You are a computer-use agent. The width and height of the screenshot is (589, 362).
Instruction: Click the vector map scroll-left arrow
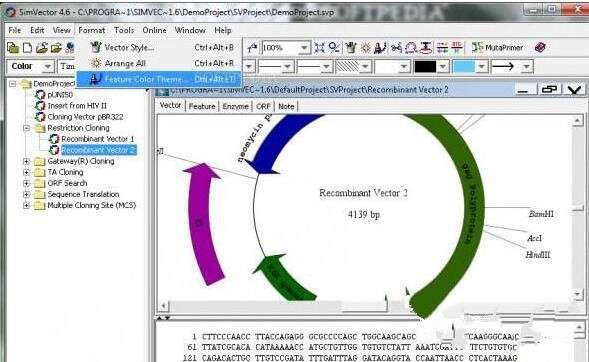click(x=163, y=306)
